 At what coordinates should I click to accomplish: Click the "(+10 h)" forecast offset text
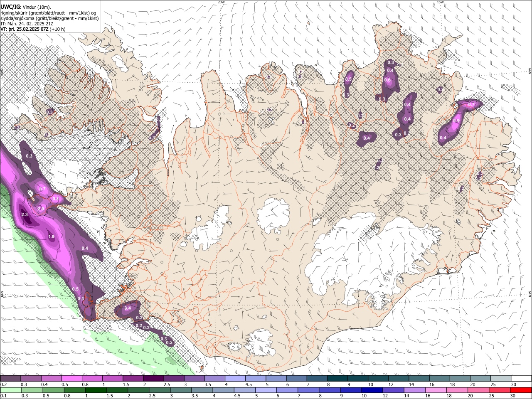click(57, 29)
